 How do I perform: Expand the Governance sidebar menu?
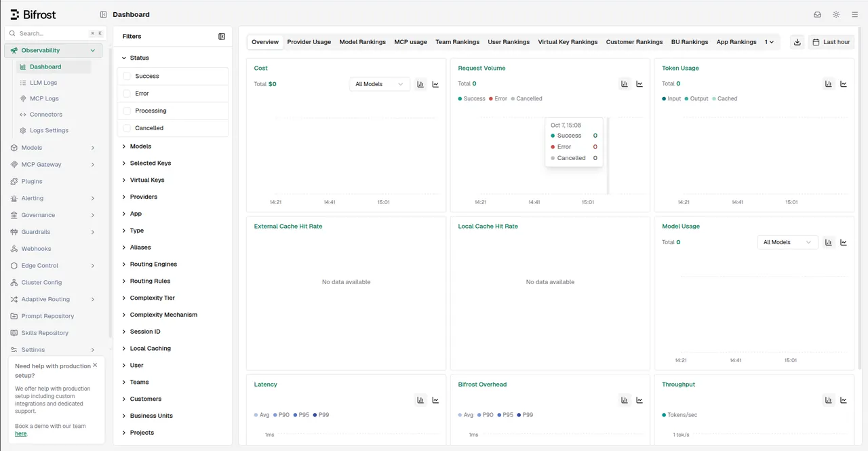tap(54, 215)
